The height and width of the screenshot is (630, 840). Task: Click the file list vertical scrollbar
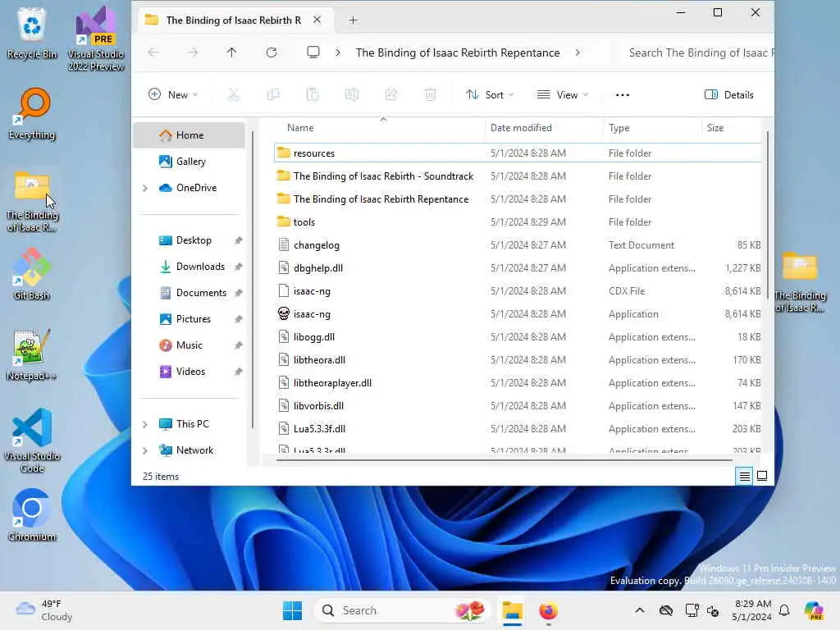768,216
